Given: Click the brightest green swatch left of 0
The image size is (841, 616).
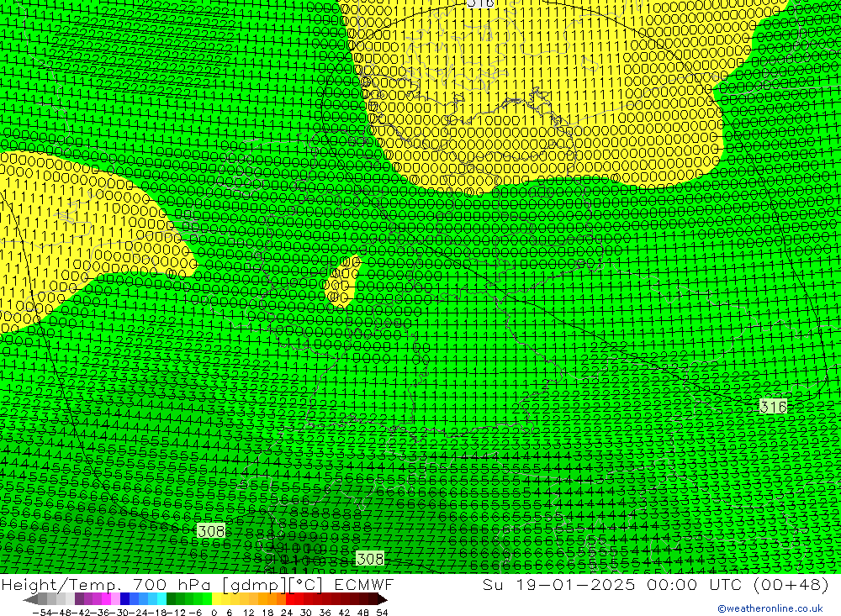Looking at the screenshot, I should pos(208,599).
